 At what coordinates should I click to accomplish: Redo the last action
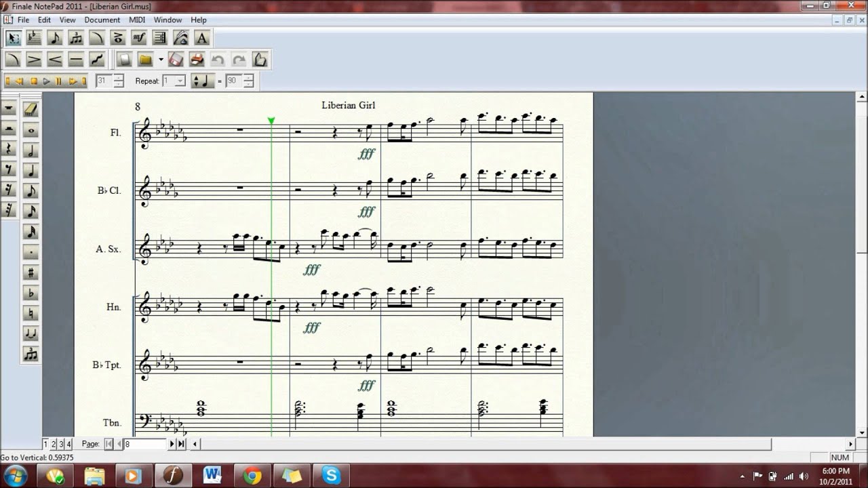coord(239,60)
